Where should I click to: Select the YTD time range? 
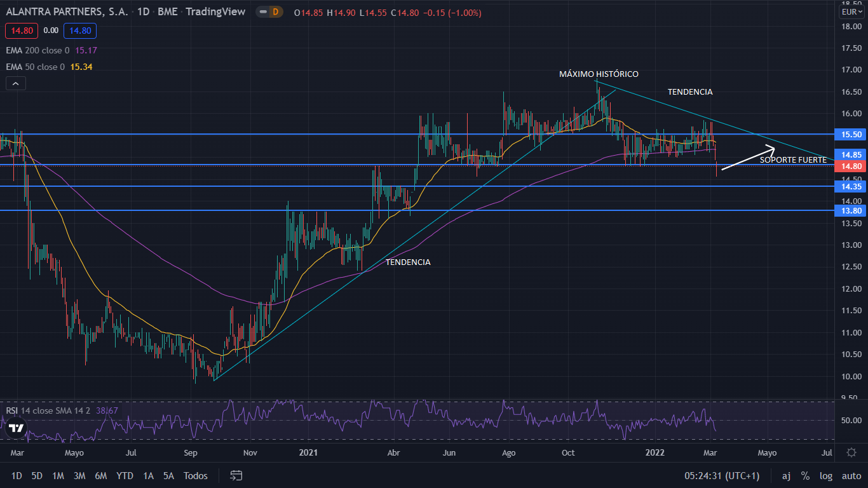coord(125,475)
